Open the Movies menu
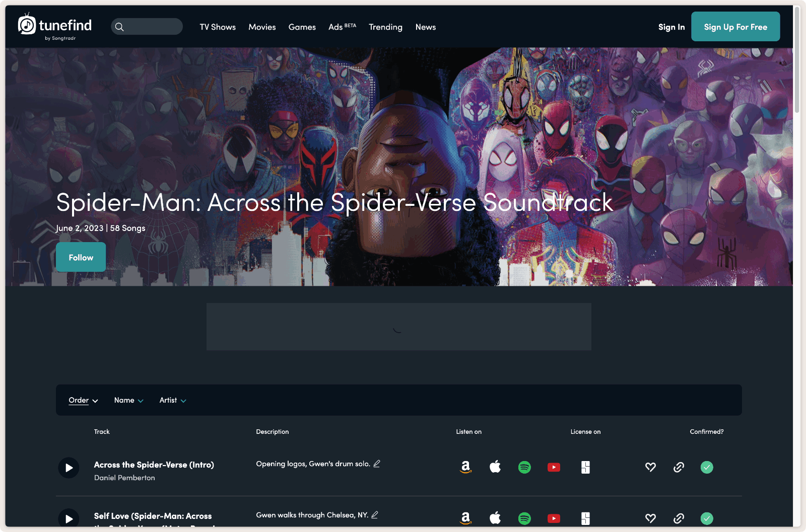This screenshot has height=532, width=806. 262,27
